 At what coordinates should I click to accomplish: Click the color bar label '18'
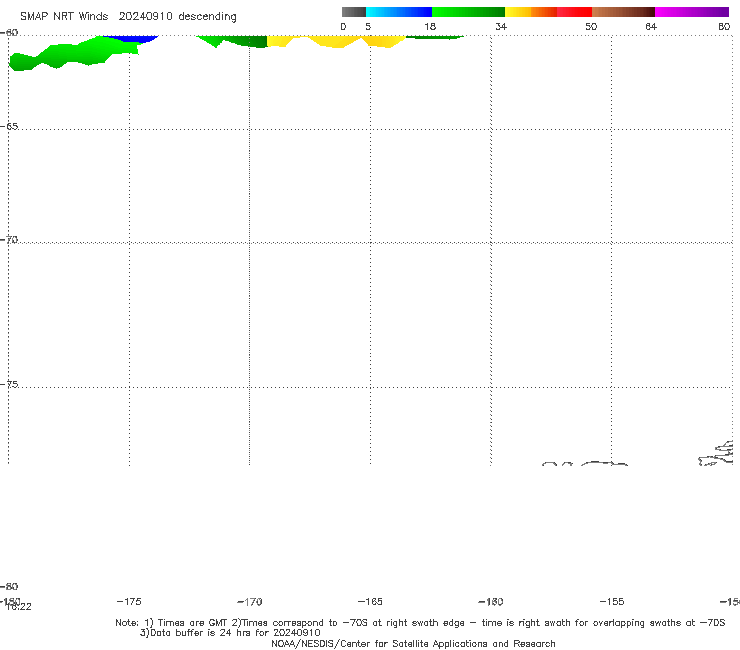430,26
